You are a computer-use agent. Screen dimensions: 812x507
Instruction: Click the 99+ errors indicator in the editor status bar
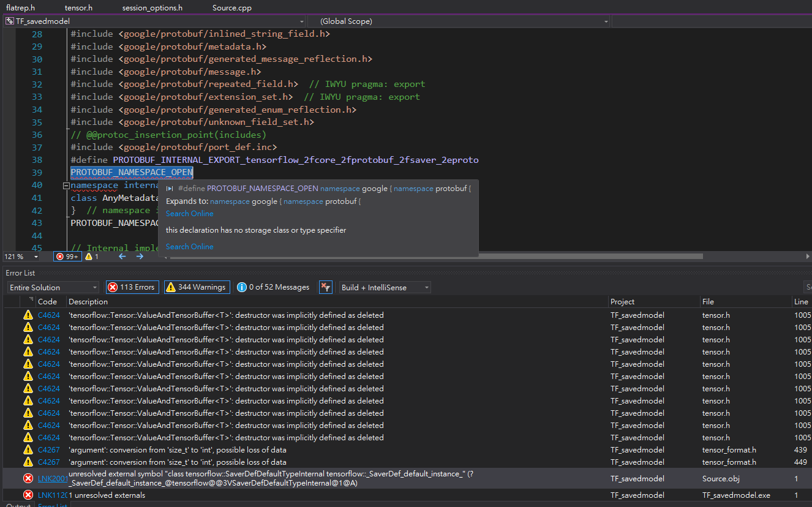(x=67, y=256)
